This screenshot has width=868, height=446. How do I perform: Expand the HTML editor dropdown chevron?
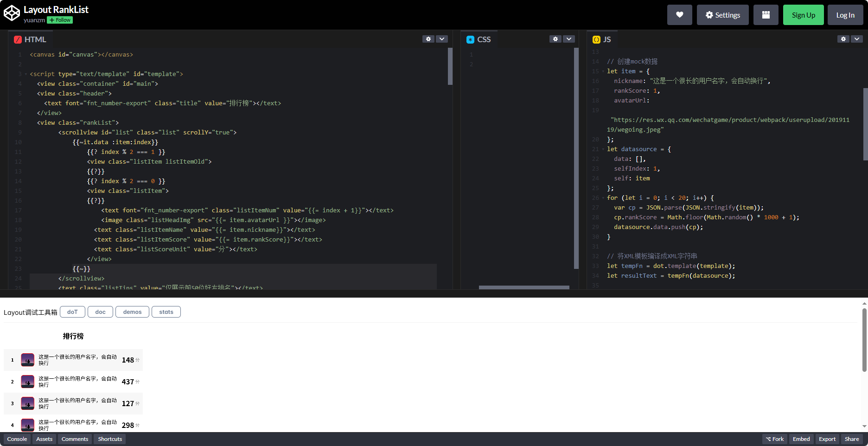(442, 39)
